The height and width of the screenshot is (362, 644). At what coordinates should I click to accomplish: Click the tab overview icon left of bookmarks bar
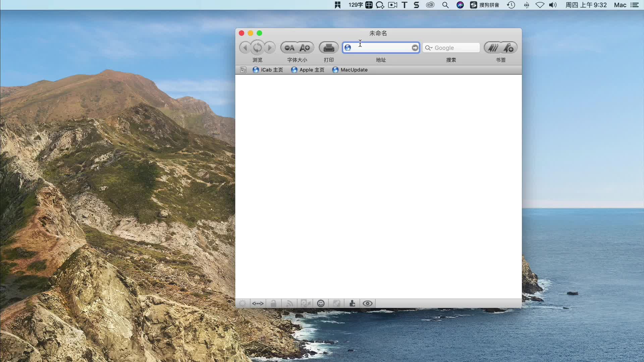pyautogui.click(x=243, y=70)
